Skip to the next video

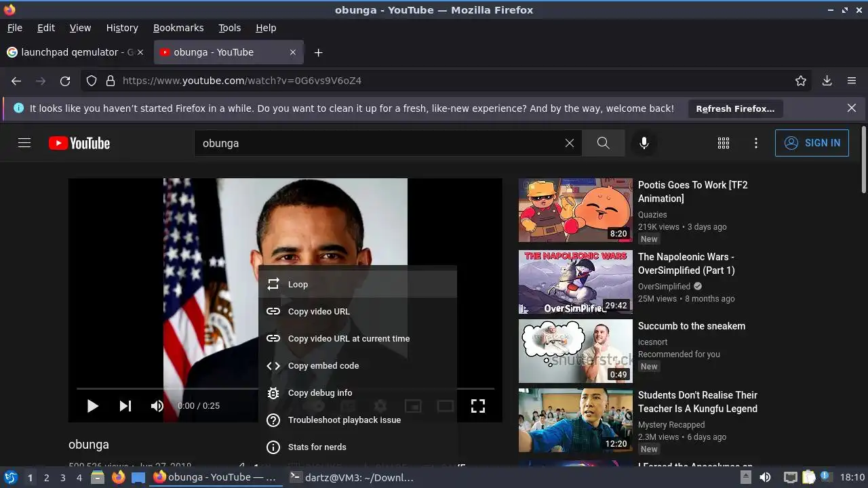click(125, 406)
